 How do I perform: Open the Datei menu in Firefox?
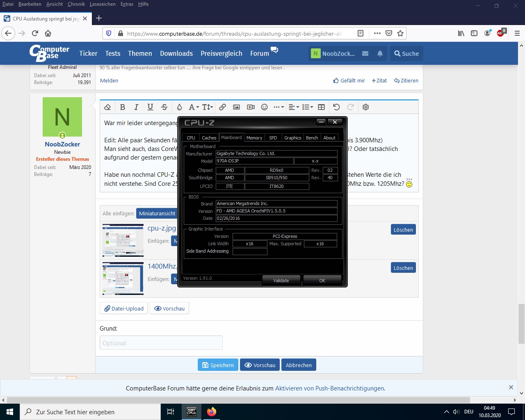pyautogui.click(x=8, y=4)
